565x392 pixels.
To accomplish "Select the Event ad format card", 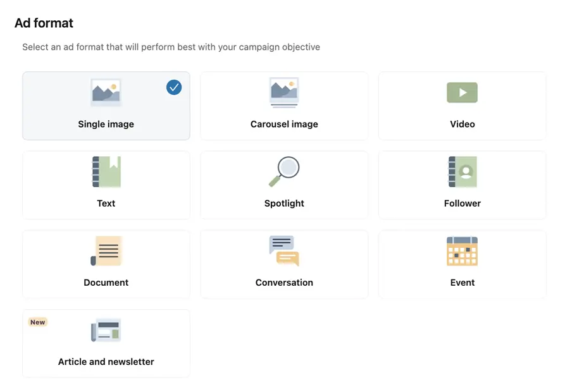I will click(462, 264).
